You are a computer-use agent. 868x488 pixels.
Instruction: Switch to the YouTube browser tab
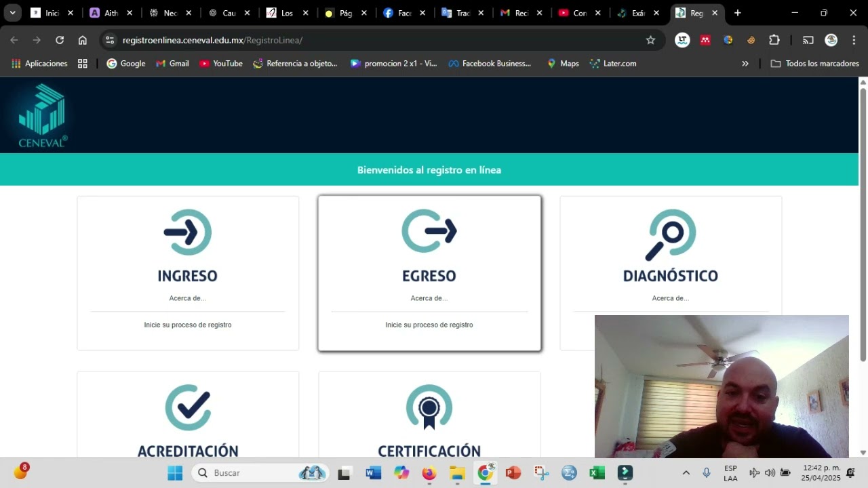click(580, 13)
